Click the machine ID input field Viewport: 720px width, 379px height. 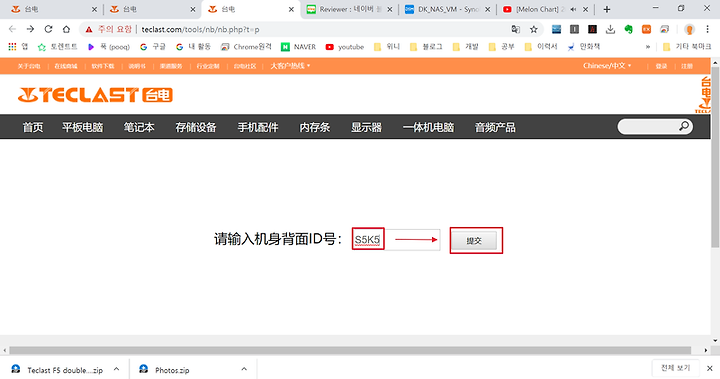point(396,239)
